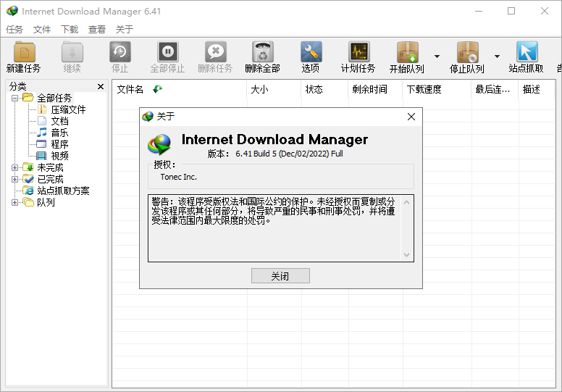Screen dimensions: 562x392
Task: Click the 停止队列 (stop queue) icon
Action: [x=467, y=53]
